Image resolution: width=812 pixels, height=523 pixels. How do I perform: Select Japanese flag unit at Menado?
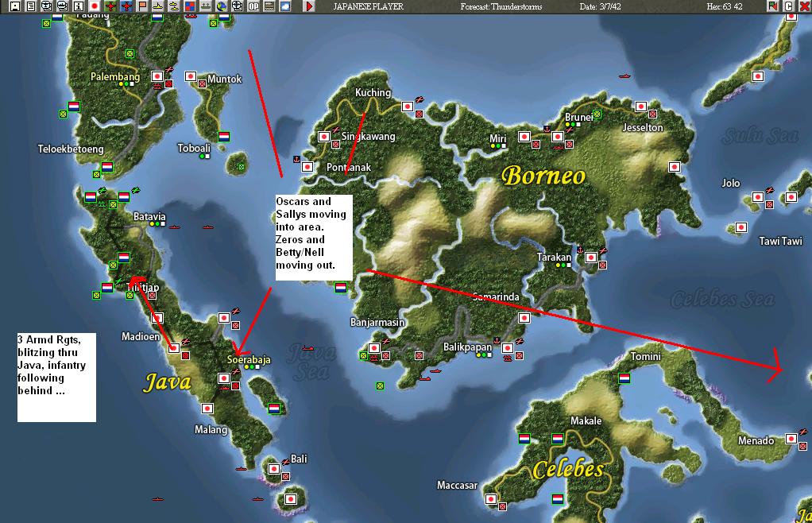pos(791,439)
